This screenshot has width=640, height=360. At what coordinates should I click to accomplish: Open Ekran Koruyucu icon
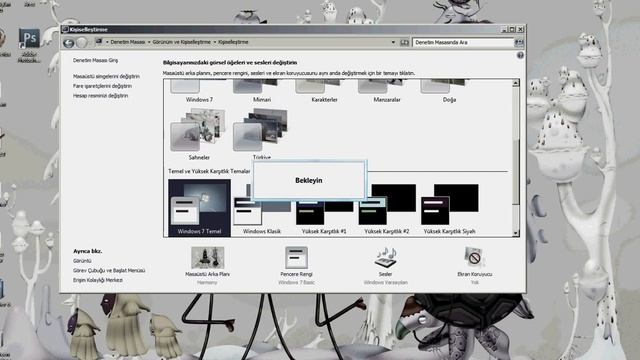[x=474, y=258]
